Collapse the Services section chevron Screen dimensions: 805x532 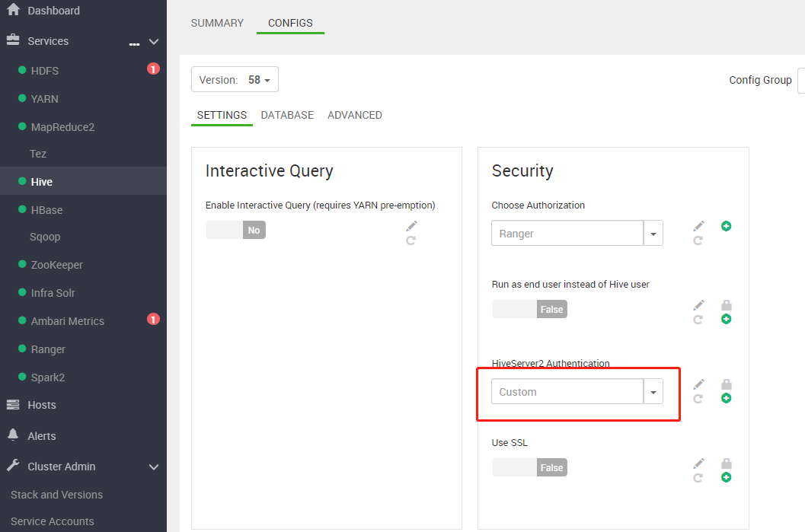(154, 42)
